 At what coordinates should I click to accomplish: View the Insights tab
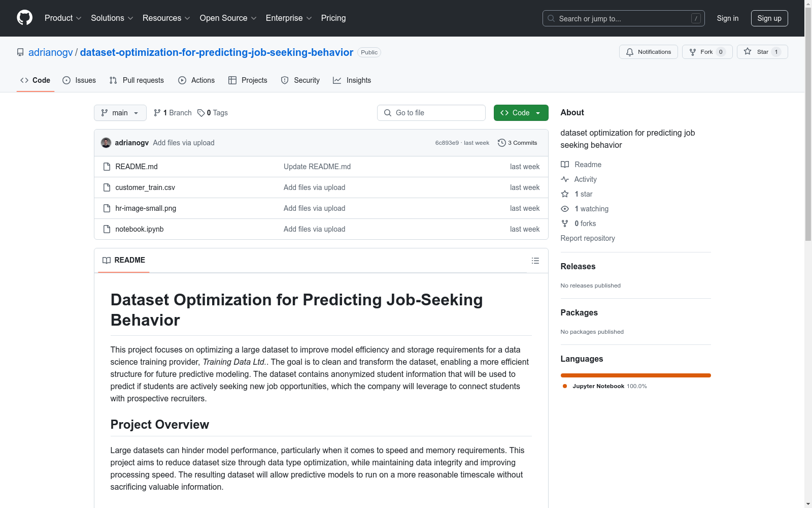coord(352,80)
